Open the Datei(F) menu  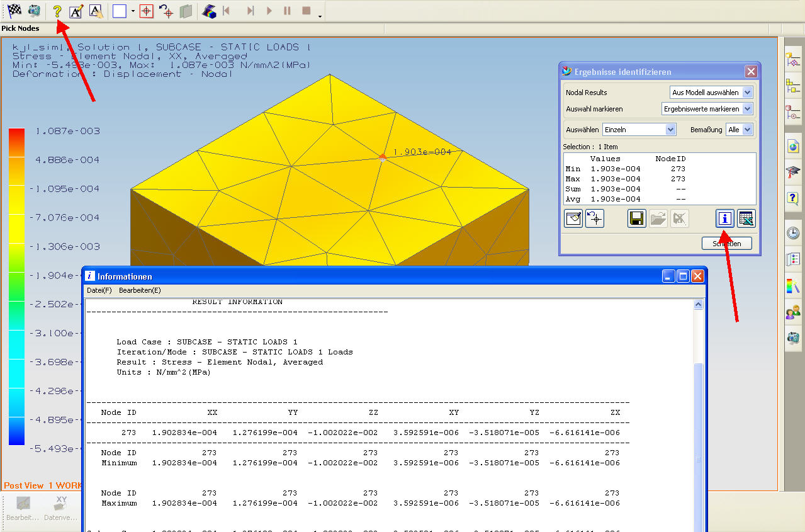99,290
